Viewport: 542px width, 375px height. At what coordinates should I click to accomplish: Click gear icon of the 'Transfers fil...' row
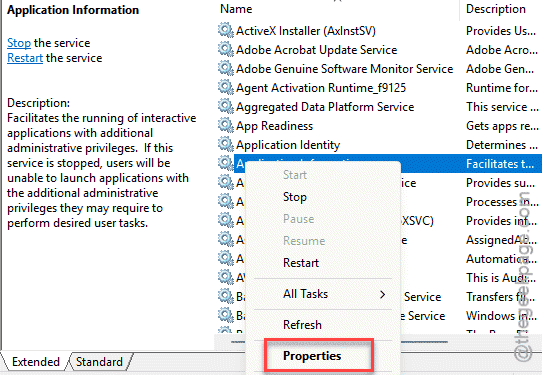pos(226,297)
